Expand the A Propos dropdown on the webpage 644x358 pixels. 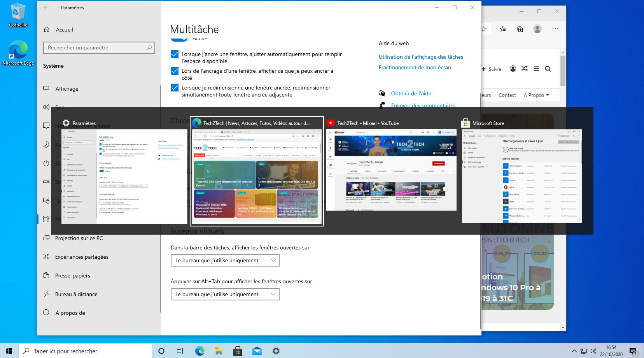pyautogui.click(x=536, y=95)
